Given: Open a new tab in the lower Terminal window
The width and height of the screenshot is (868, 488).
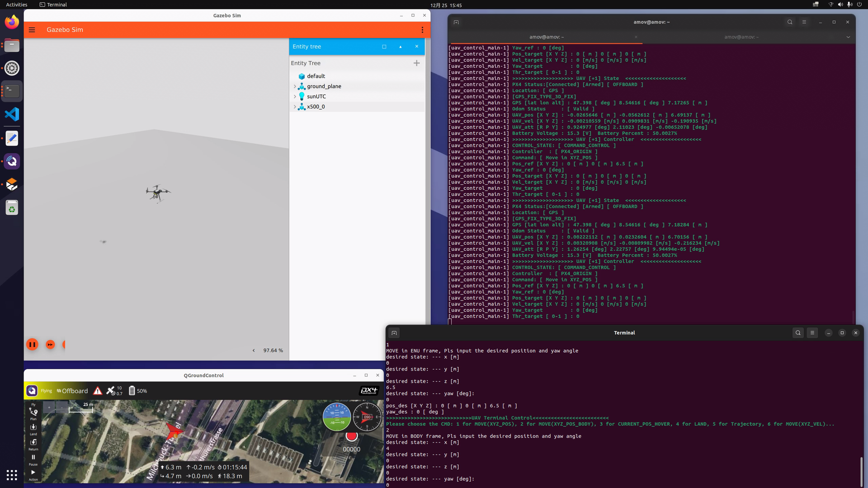Looking at the screenshot, I should tap(394, 333).
